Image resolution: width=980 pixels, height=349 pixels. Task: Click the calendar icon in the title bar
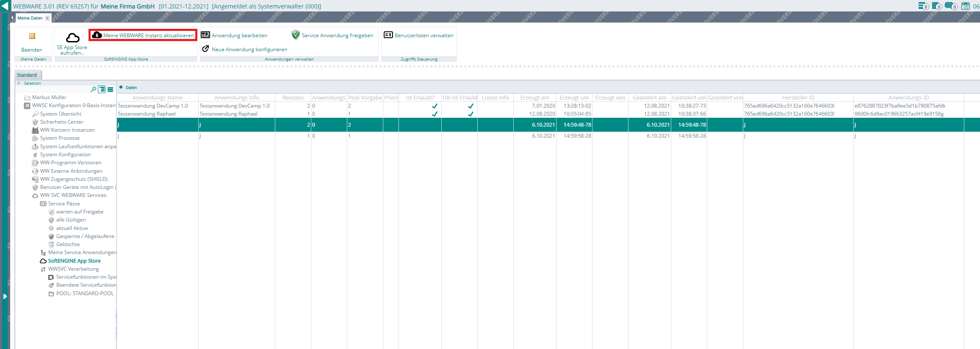[x=965, y=6]
